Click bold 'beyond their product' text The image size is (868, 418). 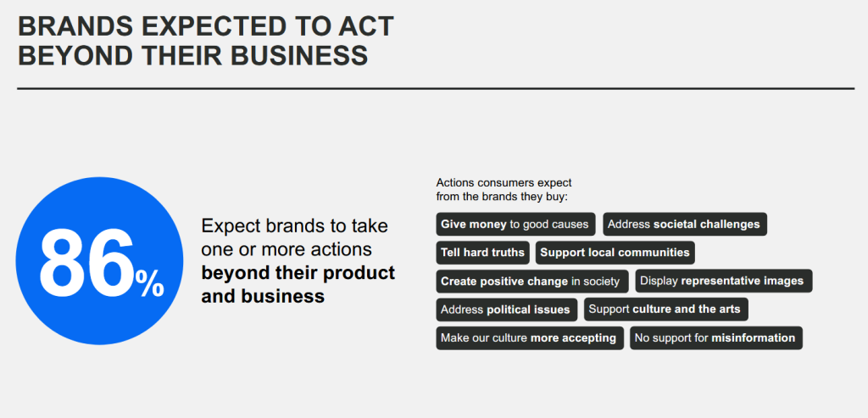pyautogui.click(x=298, y=273)
